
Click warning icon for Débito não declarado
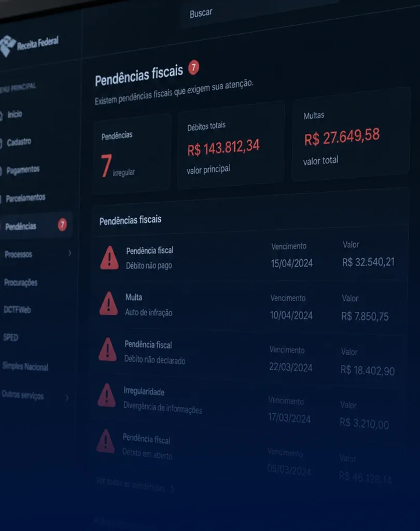coord(108,349)
